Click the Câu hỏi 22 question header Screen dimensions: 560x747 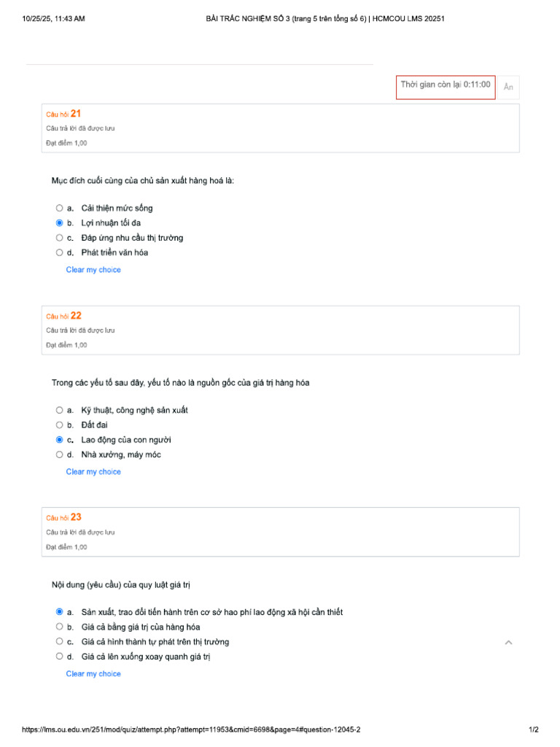coord(64,316)
